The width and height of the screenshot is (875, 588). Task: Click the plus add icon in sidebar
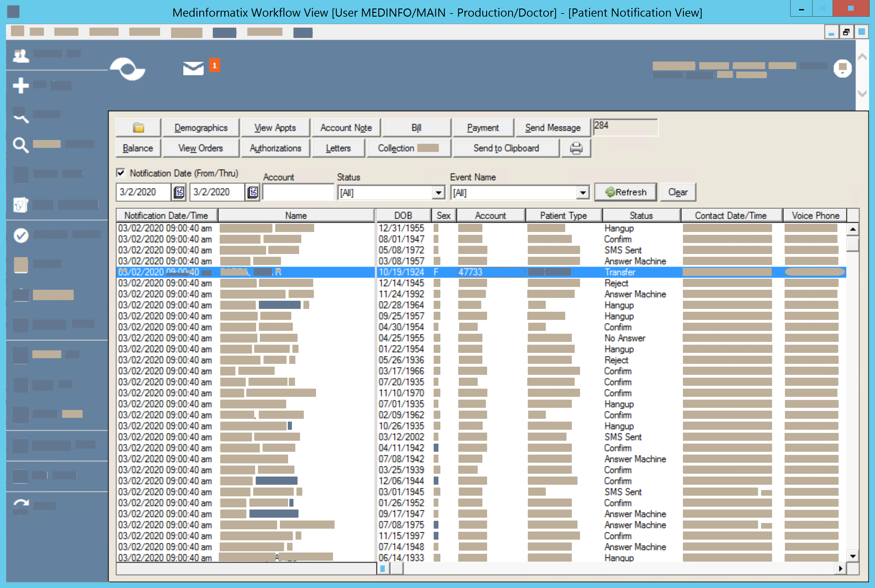(21, 85)
